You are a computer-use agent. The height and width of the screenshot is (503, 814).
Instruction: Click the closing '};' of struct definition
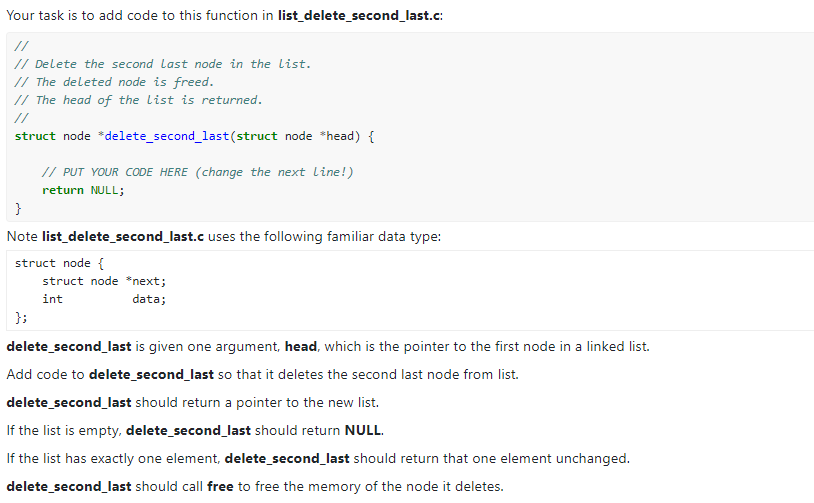pyautogui.click(x=21, y=317)
